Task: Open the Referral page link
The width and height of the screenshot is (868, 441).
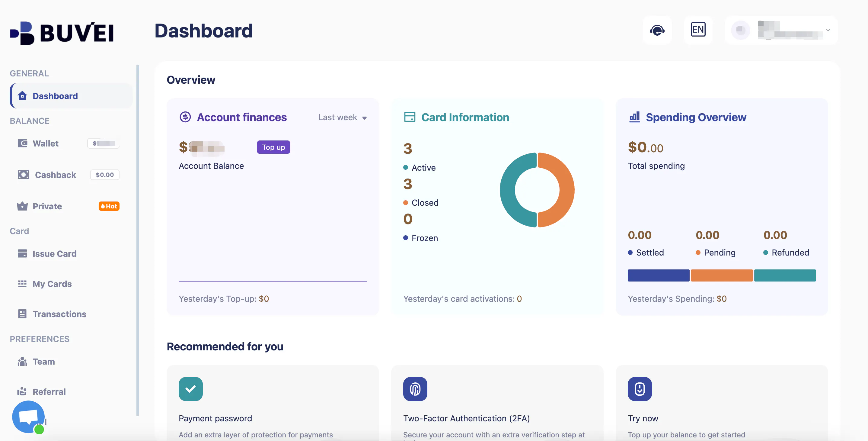Action: pos(49,391)
